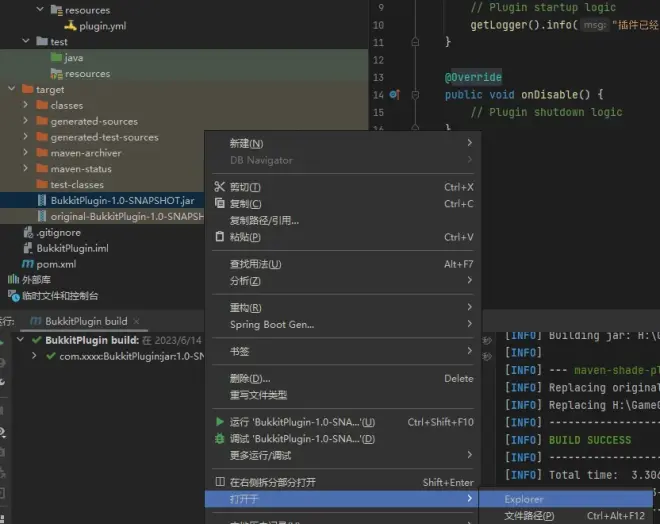Screen dimensions: 660x524
Task: Open the 重构(R) submenu
Action: (x=343, y=308)
